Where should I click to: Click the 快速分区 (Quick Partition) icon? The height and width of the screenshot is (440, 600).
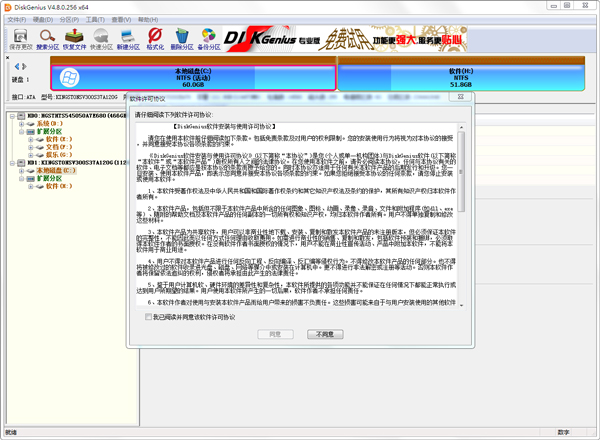tap(101, 38)
